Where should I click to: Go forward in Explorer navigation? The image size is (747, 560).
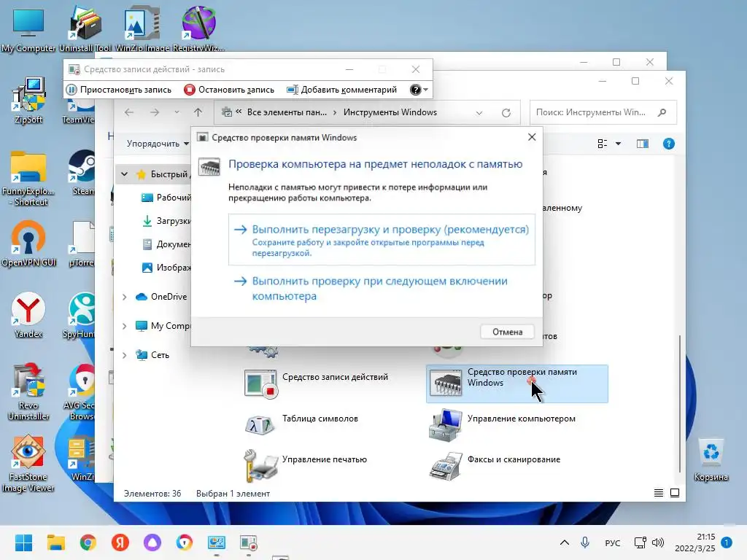[x=155, y=112]
